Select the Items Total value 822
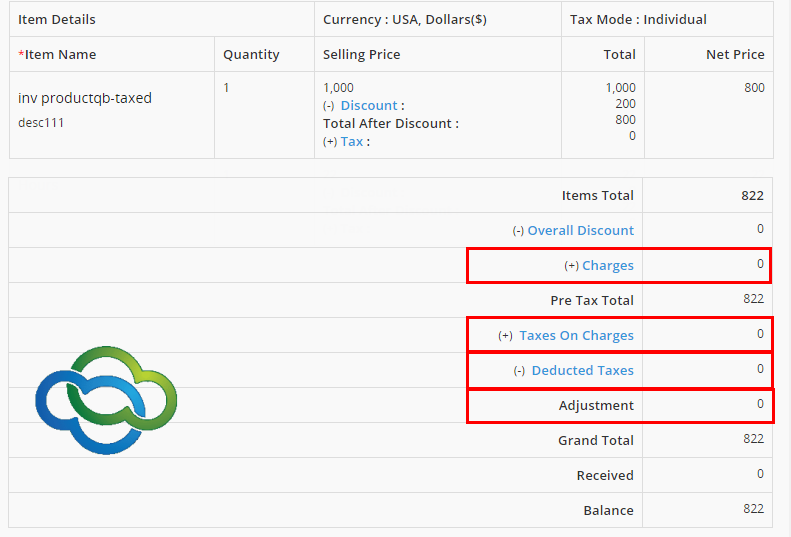This screenshot has height=537, width=791. (x=752, y=196)
